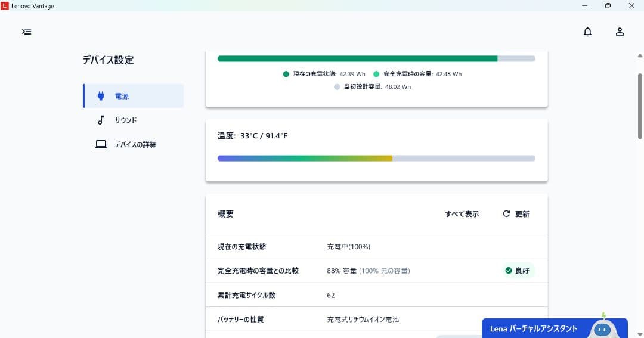The width and height of the screenshot is (644, 338).
Task: Open the Lena バーチャルアシスタント chat button
Action: (534, 328)
